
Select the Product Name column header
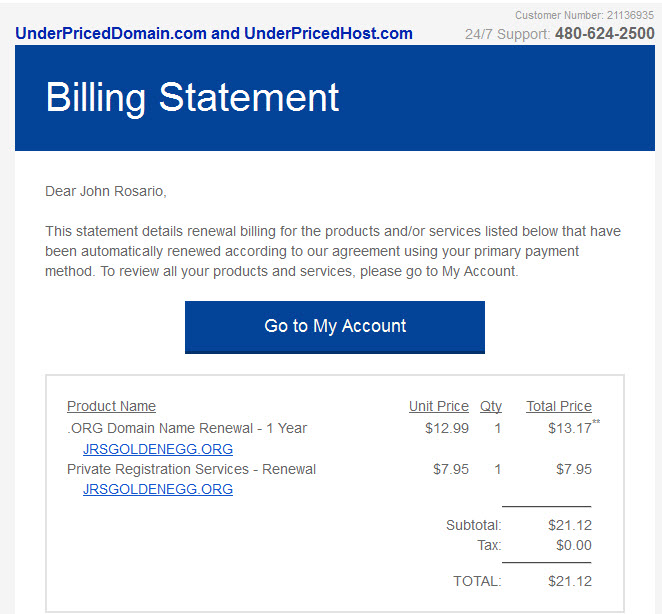point(111,406)
